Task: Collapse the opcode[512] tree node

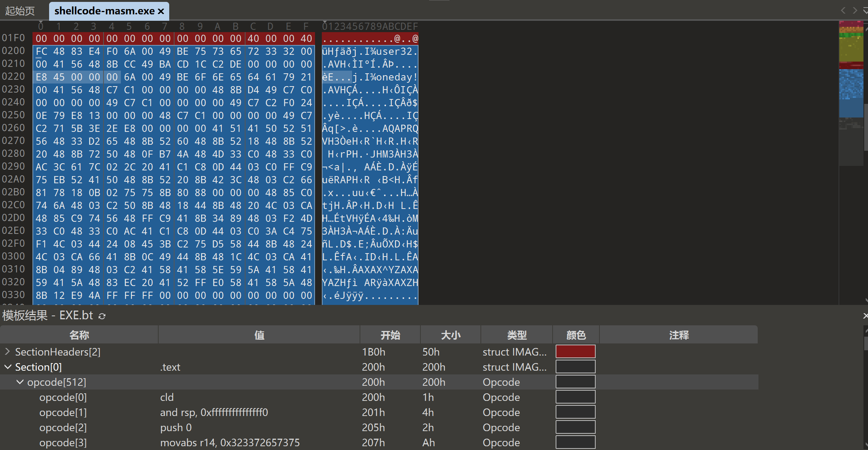Action: (x=20, y=382)
